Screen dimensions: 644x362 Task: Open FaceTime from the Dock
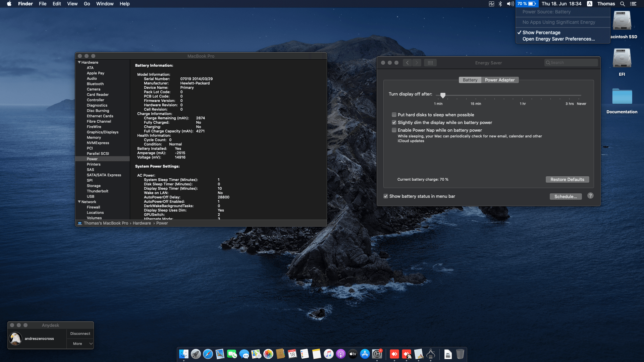(x=232, y=354)
